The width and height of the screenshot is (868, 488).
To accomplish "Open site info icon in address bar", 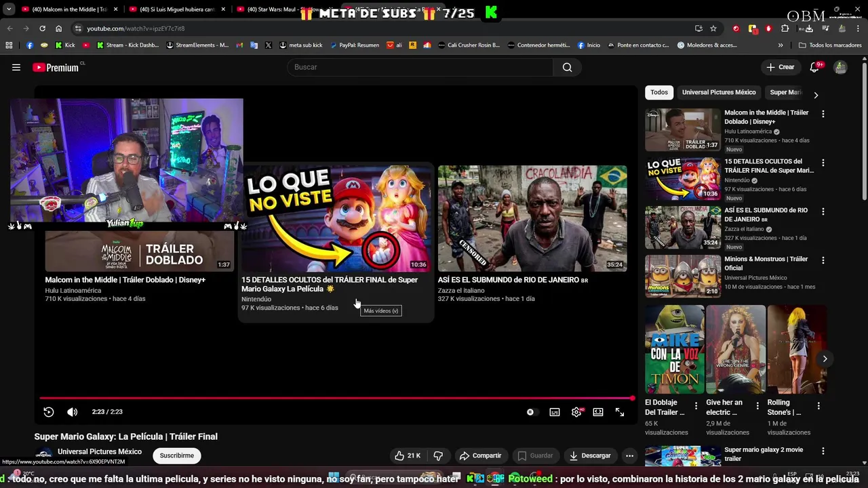I will pos(78,28).
